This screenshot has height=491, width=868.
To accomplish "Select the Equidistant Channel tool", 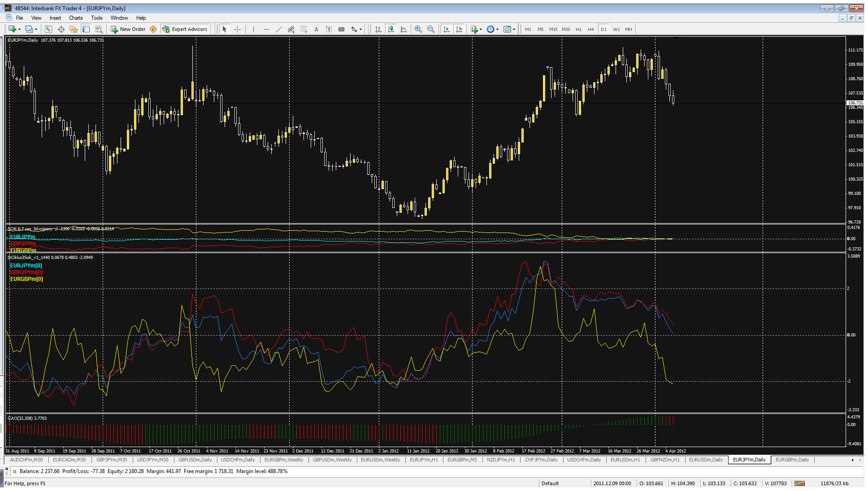I will [x=291, y=29].
